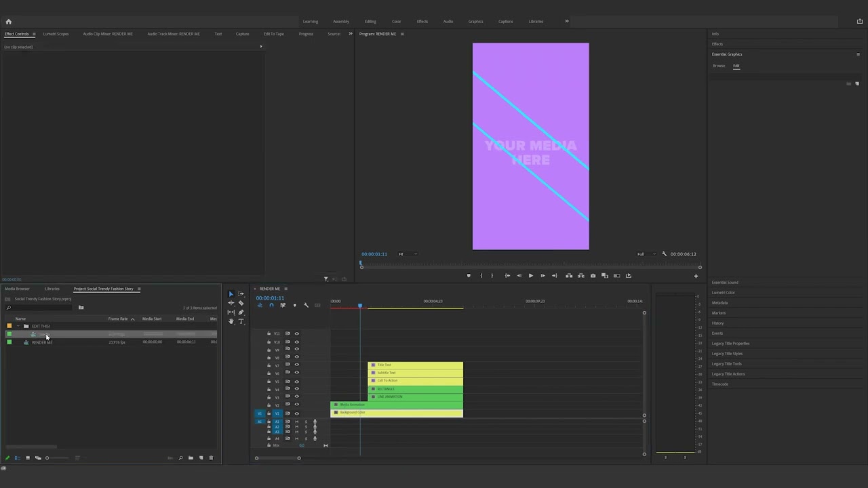Select the Selection tool arrow

click(x=231, y=294)
